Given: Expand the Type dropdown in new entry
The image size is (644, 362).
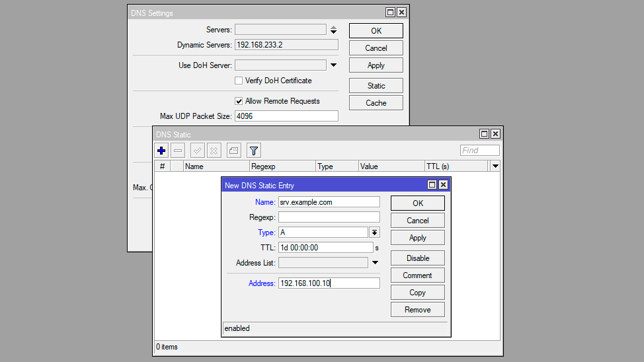Looking at the screenshot, I should click(x=374, y=233).
